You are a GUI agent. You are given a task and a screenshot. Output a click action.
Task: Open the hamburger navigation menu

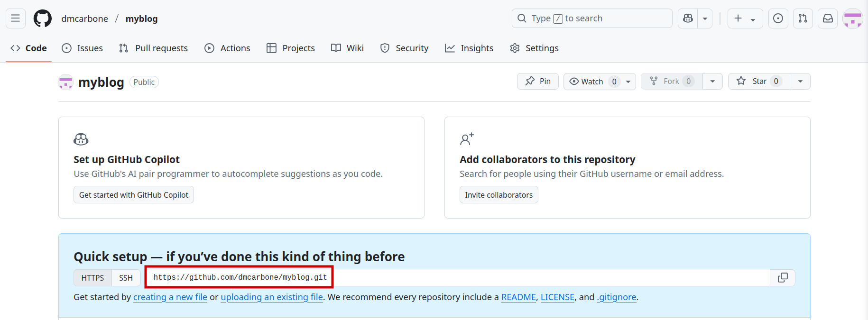[x=16, y=18]
